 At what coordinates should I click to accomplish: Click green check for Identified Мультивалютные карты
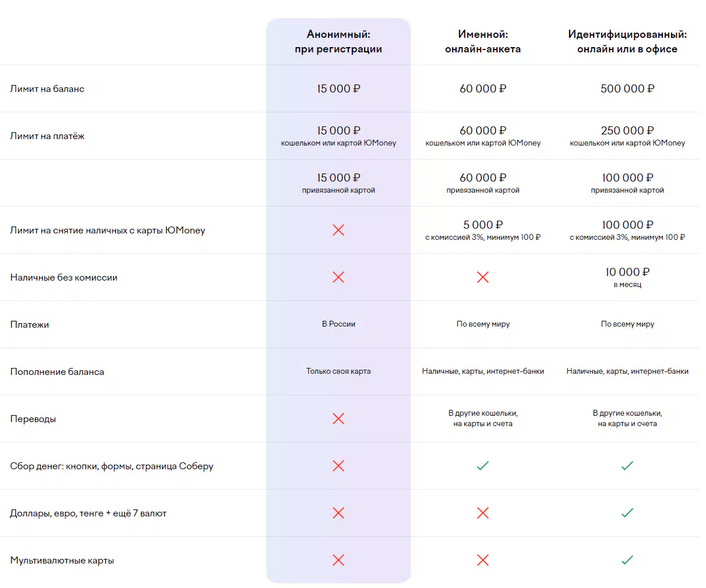click(x=627, y=560)
